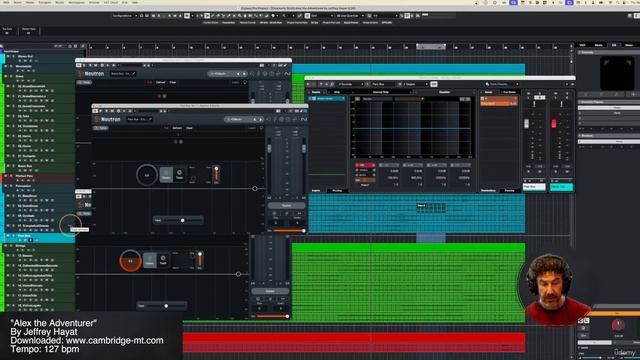Click the highlighted mode button next to the front Neutron big knob

[166, 174]
